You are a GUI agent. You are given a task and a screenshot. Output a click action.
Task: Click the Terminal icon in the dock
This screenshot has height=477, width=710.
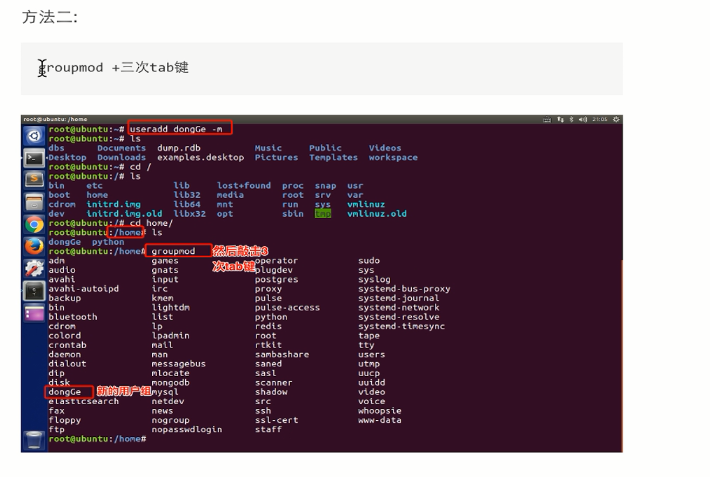(x=34, y=158)
